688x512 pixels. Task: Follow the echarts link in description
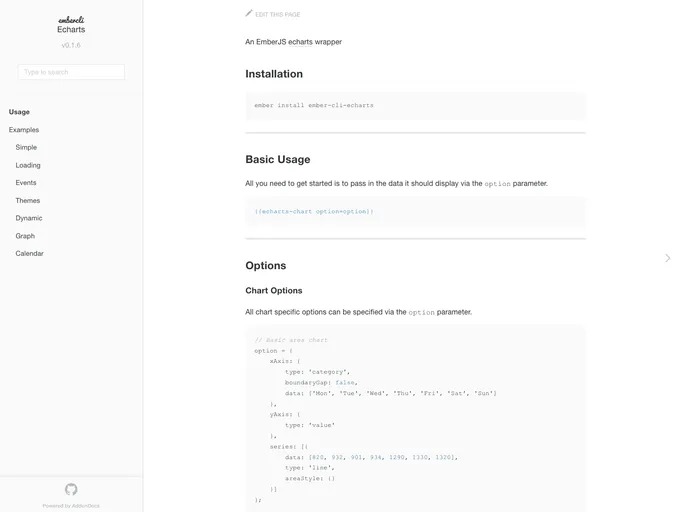pos(301,42)
